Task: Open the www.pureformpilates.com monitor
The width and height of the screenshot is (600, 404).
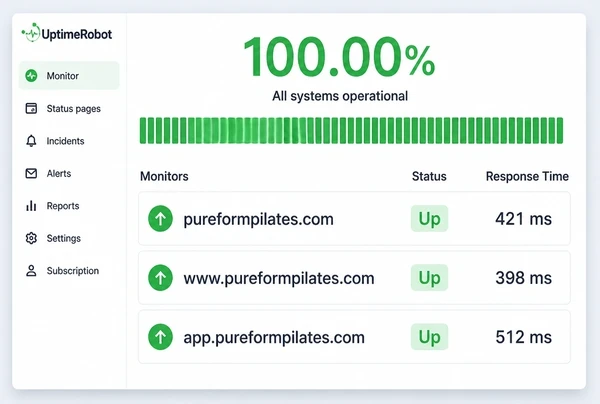Action: [354, 278]
